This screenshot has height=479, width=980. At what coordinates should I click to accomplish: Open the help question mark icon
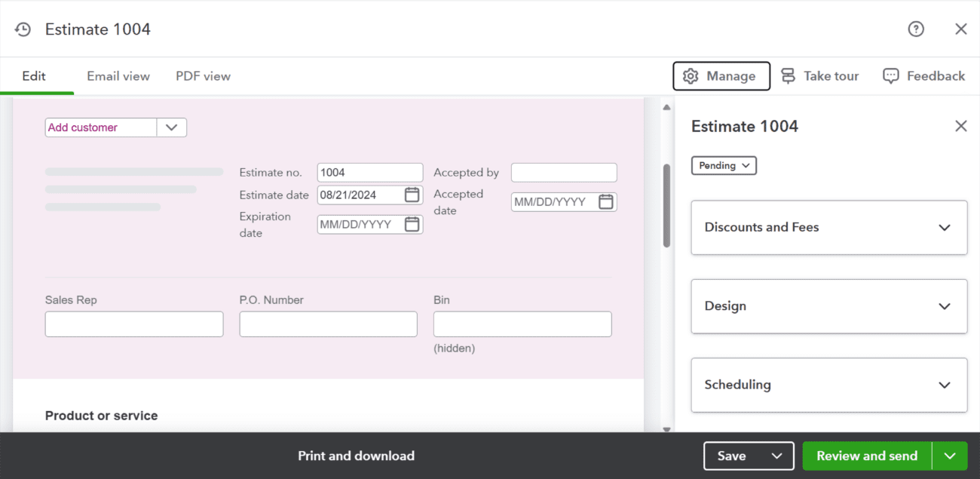click(x=915, y=29)
